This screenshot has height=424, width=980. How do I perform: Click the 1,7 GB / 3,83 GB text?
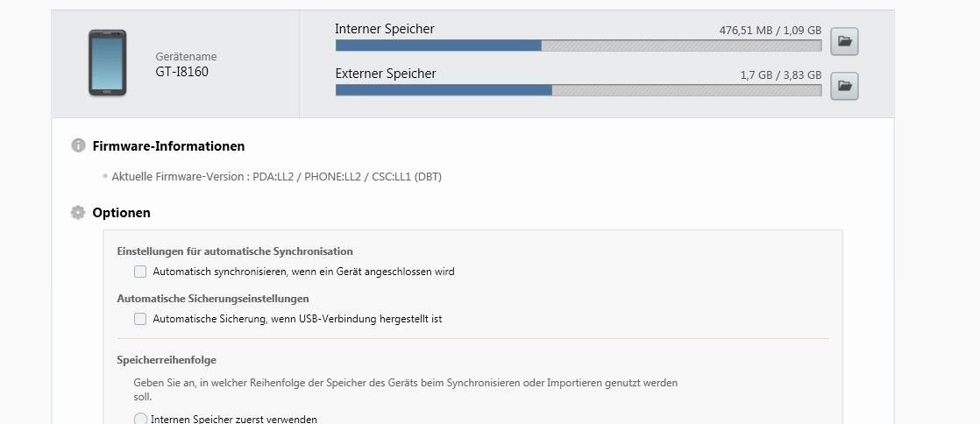click(781, 75)
